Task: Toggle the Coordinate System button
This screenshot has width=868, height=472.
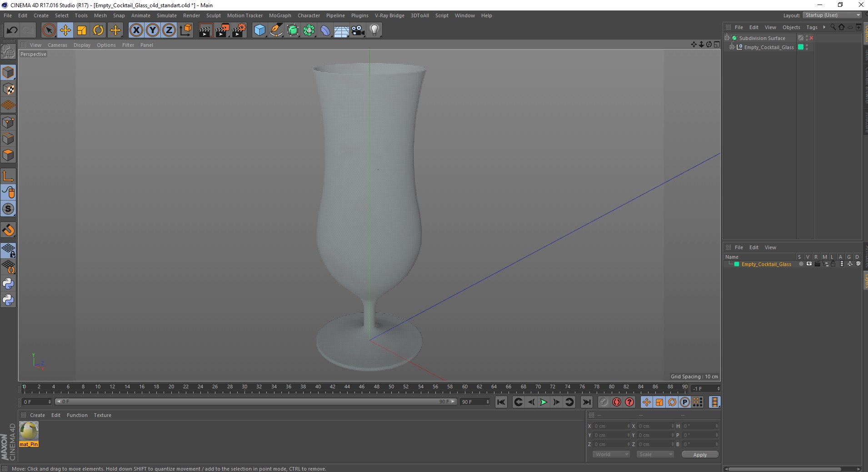Action: (x=185, y=30)
